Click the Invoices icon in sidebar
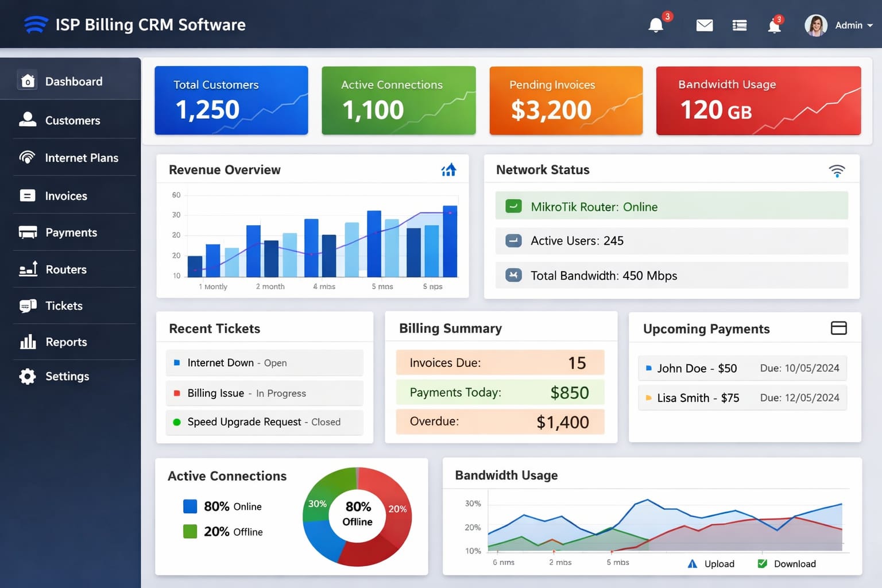The height and width of the screenshot is (588, 882). tap(27, 196)
